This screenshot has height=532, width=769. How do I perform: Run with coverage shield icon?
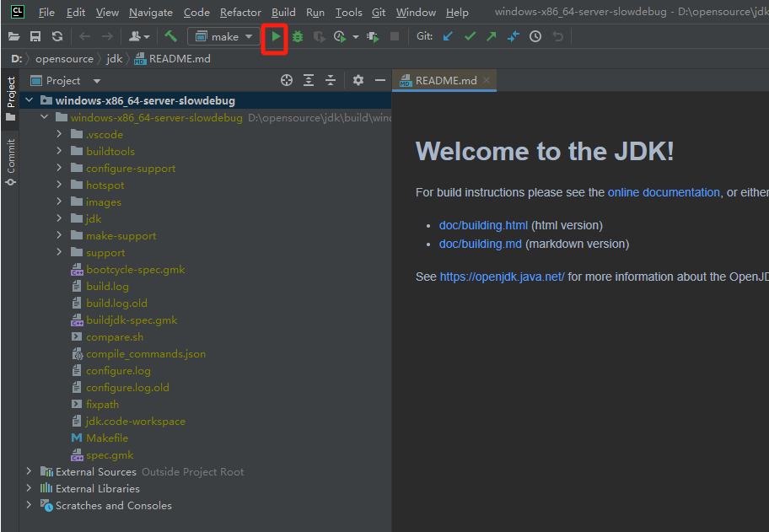320,37
